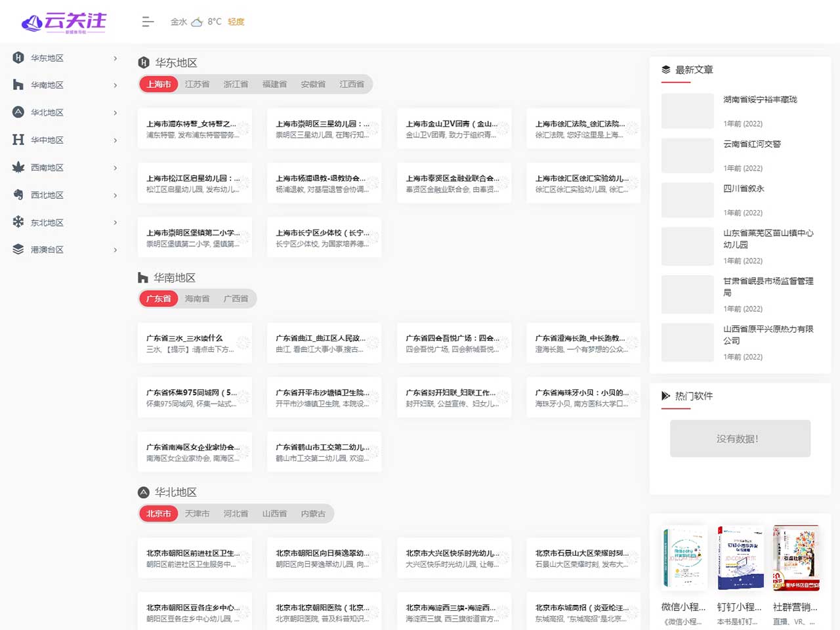840x630 pixels.
Task: Activate the 广东省 filter in 华南地区
Action: pyautogui.click(x=157, y=299)
